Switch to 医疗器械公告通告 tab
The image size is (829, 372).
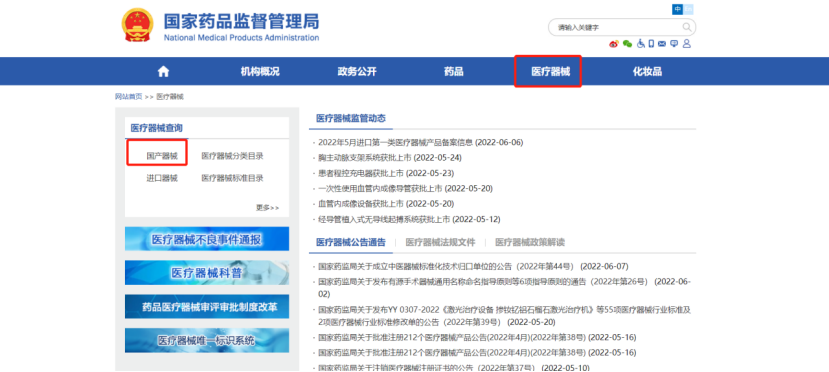point(351,243)
